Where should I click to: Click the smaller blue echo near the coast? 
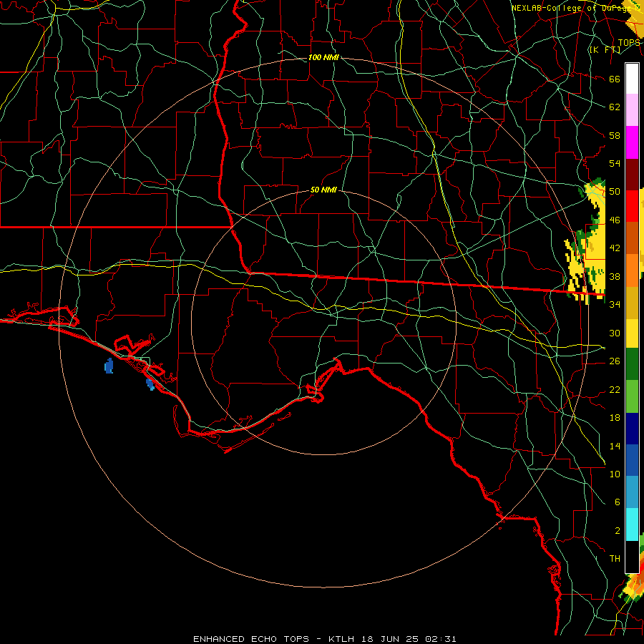150,384
